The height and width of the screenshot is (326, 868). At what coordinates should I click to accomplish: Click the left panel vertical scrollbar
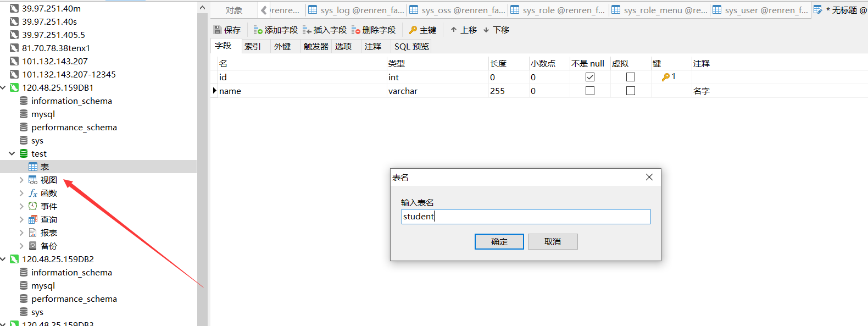click(202, 165)
